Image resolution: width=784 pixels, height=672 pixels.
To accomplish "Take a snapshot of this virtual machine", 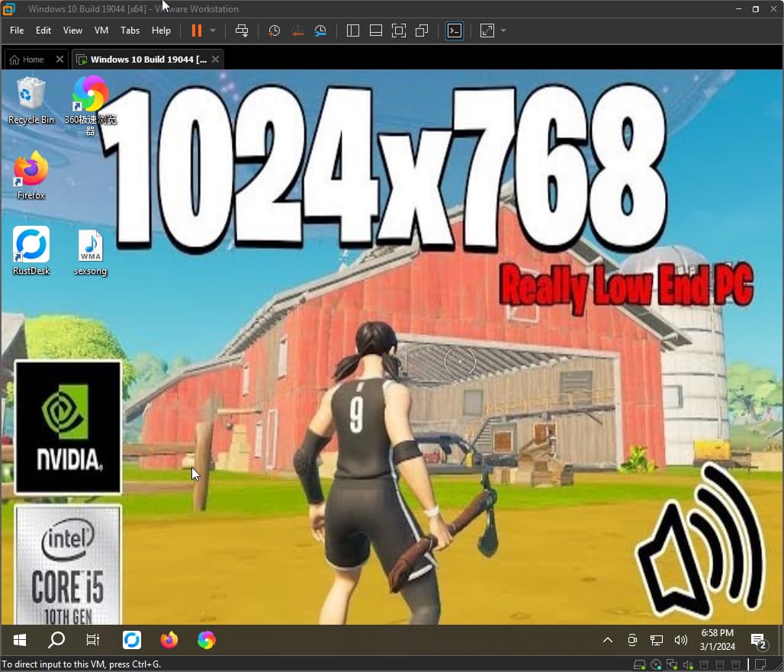I will (274, 31).
